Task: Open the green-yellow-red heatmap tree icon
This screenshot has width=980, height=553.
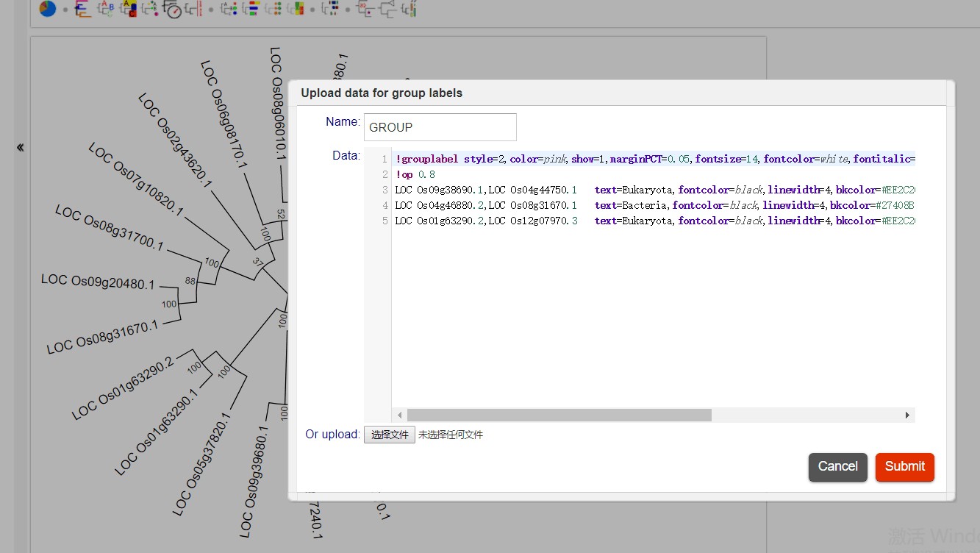Action: [x=296, y=9]
